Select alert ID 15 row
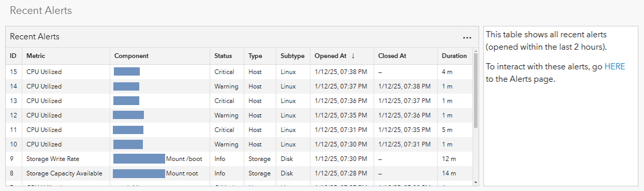This screenshot has width=644, height=191. 239,72
